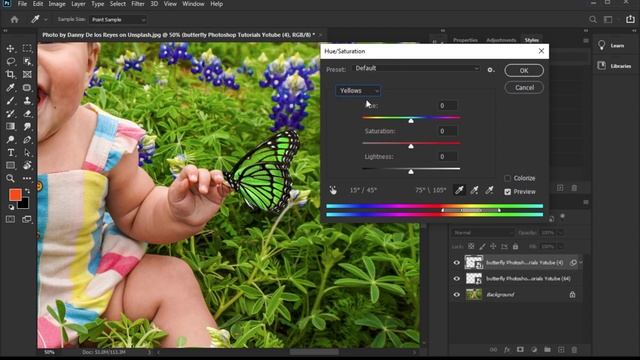Select the Zoom tool
Screen dimensions: 640x360
[x=11, y=178]
